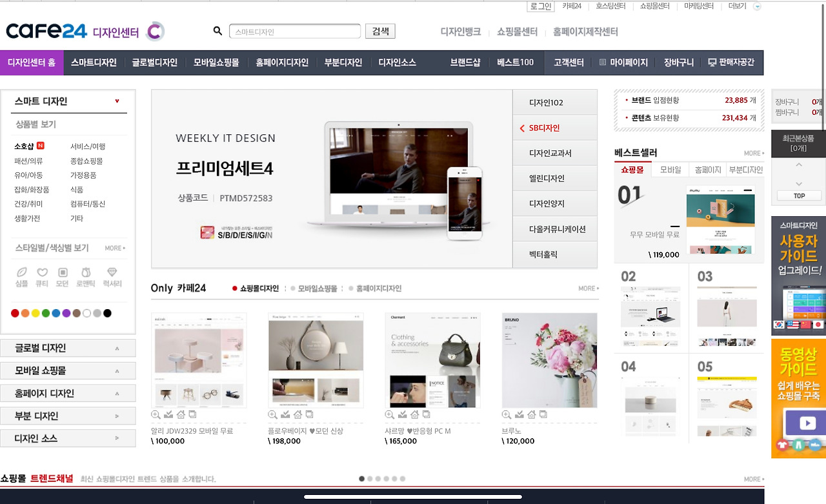The height and width of the screenshot is (504, 826).
Task: Click the house icon under 플로우베이지
Action: (297, 414)
